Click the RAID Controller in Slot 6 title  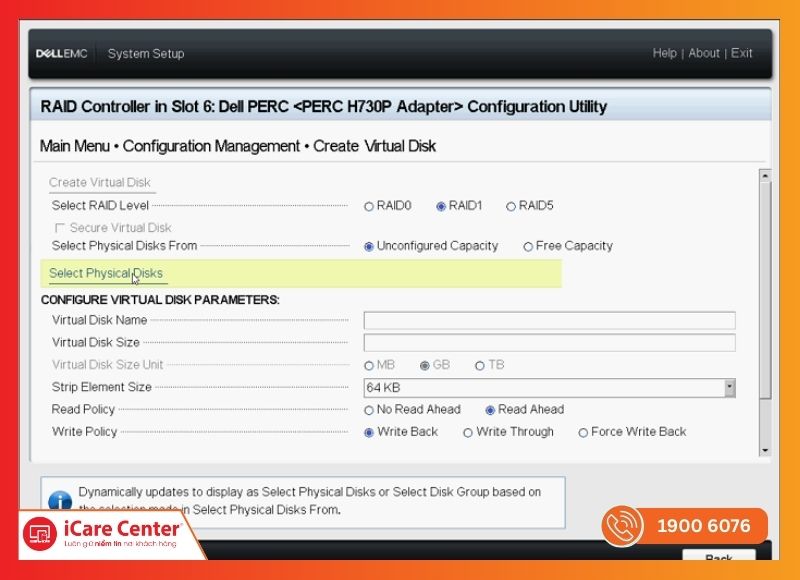[324, 107]
